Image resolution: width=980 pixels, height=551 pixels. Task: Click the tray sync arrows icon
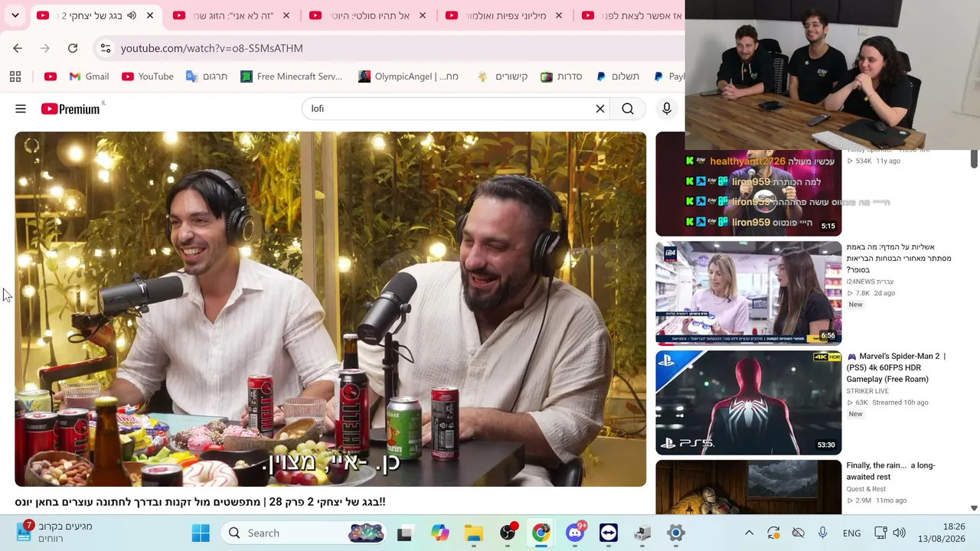pyautogui.click(x=773, y=533)
